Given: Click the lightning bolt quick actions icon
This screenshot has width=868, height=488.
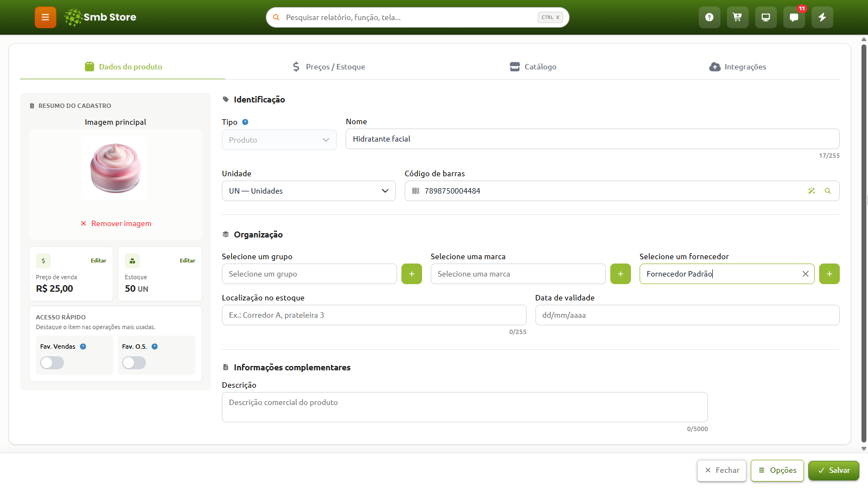Looking at the screenshot, I should pyautogui.click(x=822, y=17).
